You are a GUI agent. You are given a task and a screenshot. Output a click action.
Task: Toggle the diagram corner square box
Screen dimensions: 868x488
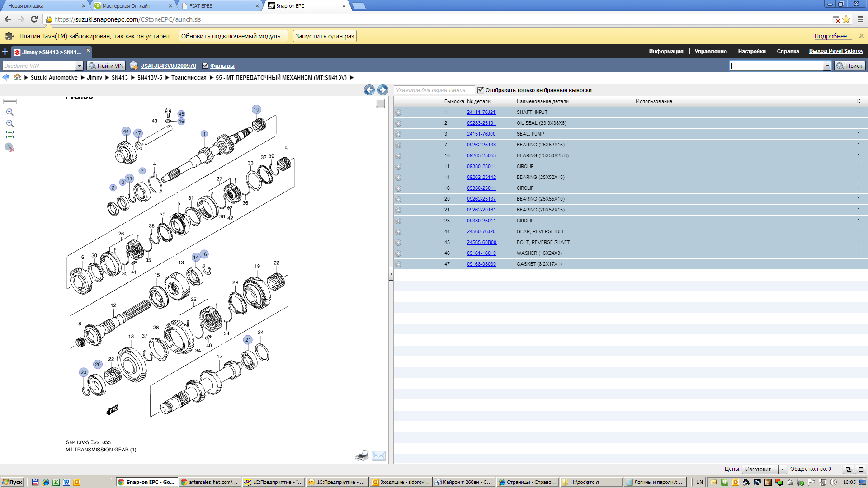pyautogui.click(x=380, y=103)
